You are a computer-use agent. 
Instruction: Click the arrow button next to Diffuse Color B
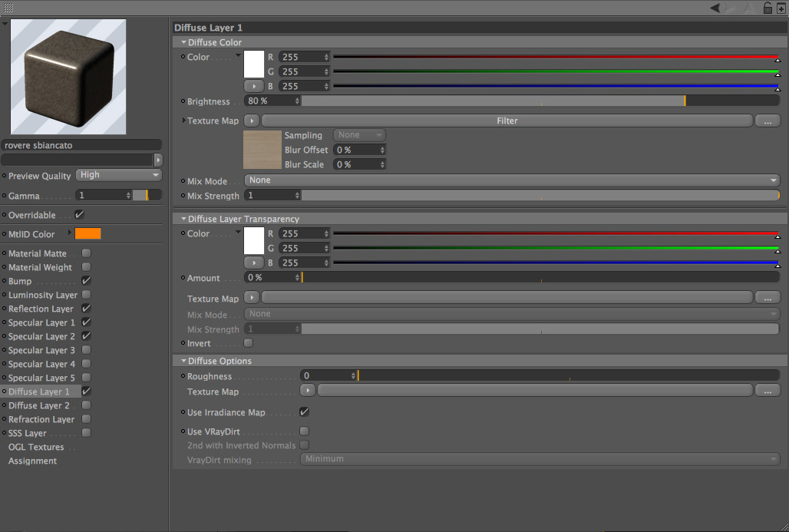(x=253, y=86)
